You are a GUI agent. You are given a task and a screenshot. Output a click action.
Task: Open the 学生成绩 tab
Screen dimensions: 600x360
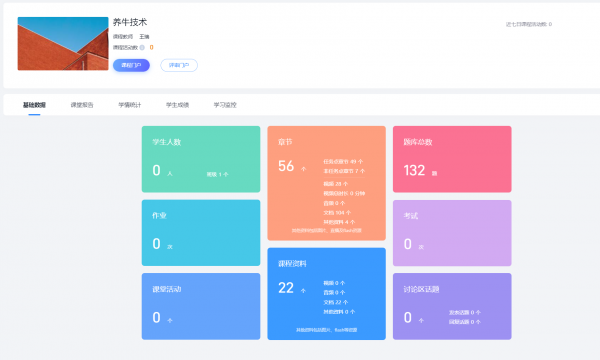pos(177,105)
